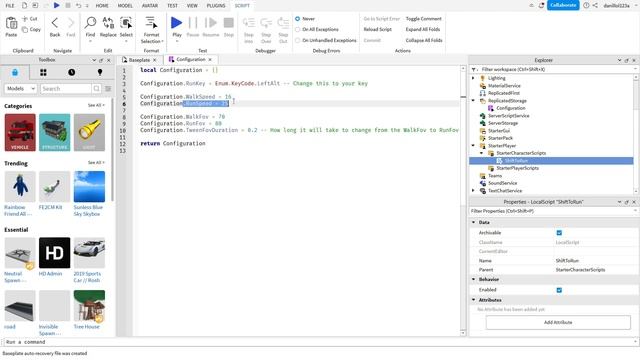
Task: Collapse the Attributes properties section
Action: (x=473, y=300)
